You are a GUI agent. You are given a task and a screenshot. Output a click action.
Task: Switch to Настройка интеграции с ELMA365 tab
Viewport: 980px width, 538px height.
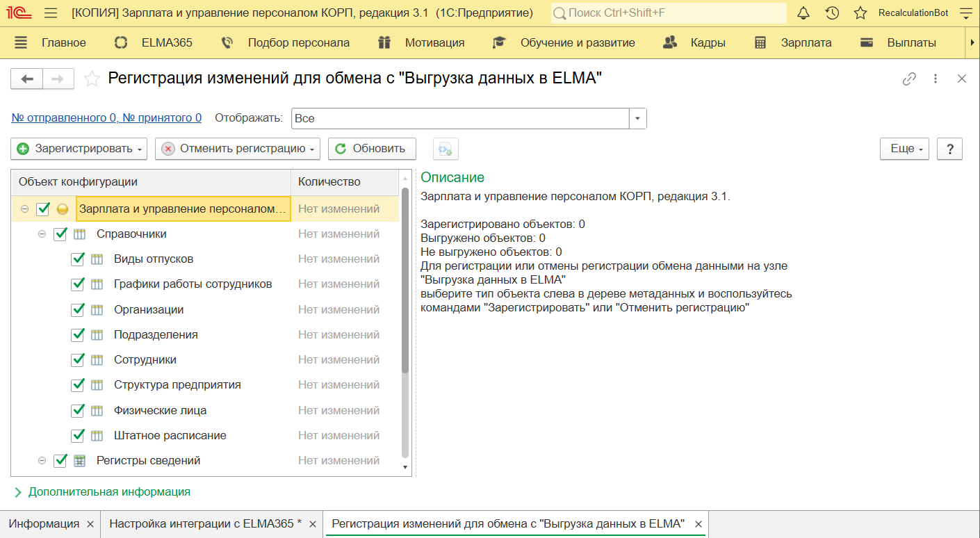pyautogui.click(x=205, y=523)
